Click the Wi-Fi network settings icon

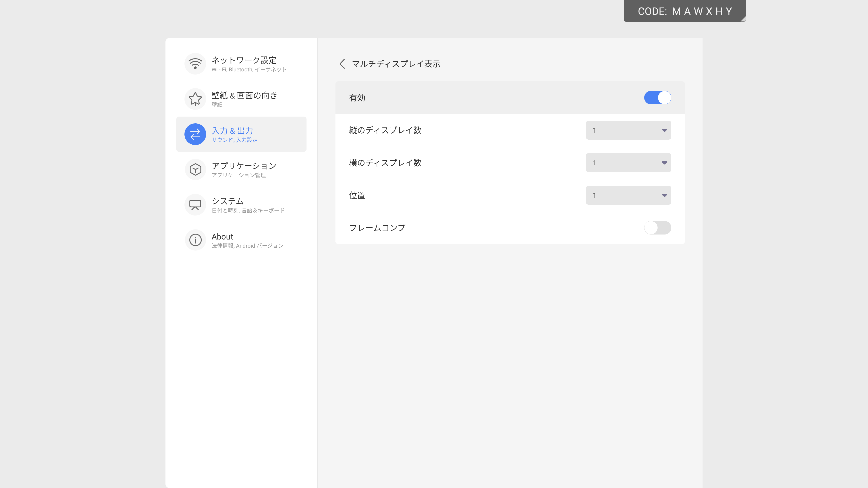[x=195, y=64]
